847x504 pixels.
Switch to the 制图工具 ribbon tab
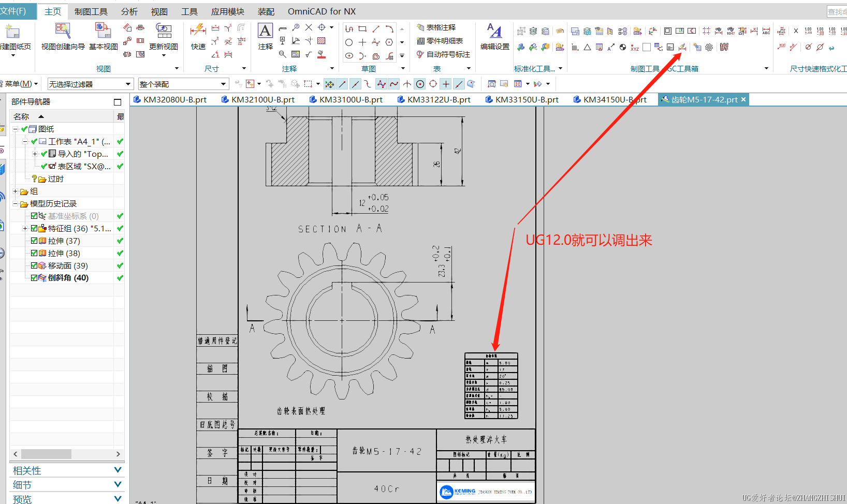(x=91, y=11)
